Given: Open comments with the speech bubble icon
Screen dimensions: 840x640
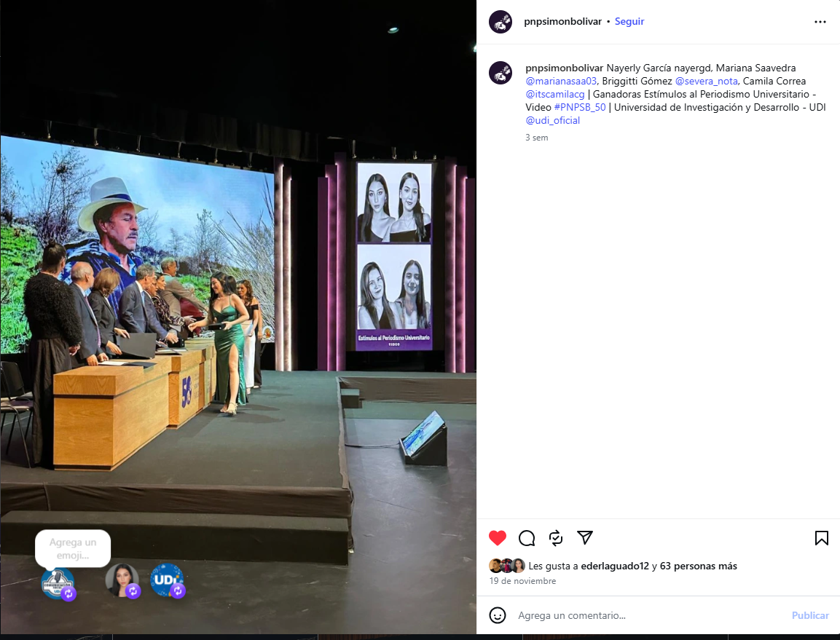Looking at the screenshot, I should coord(527,538).
